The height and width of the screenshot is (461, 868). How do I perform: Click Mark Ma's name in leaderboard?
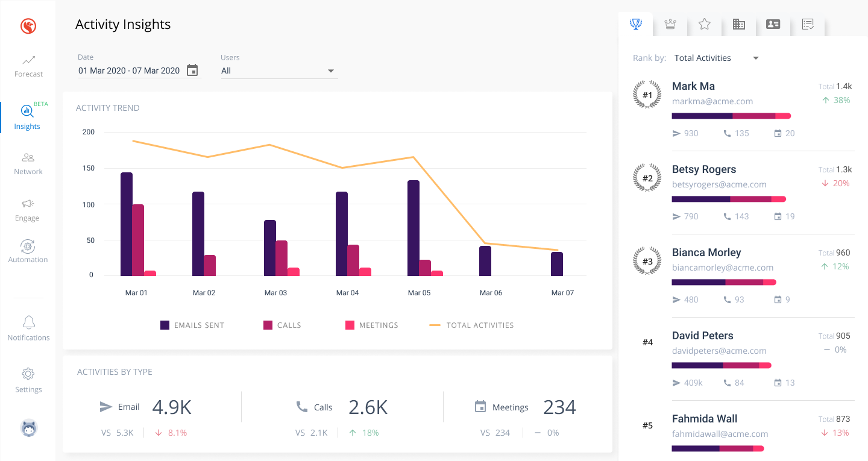click(x=693, y=86)
